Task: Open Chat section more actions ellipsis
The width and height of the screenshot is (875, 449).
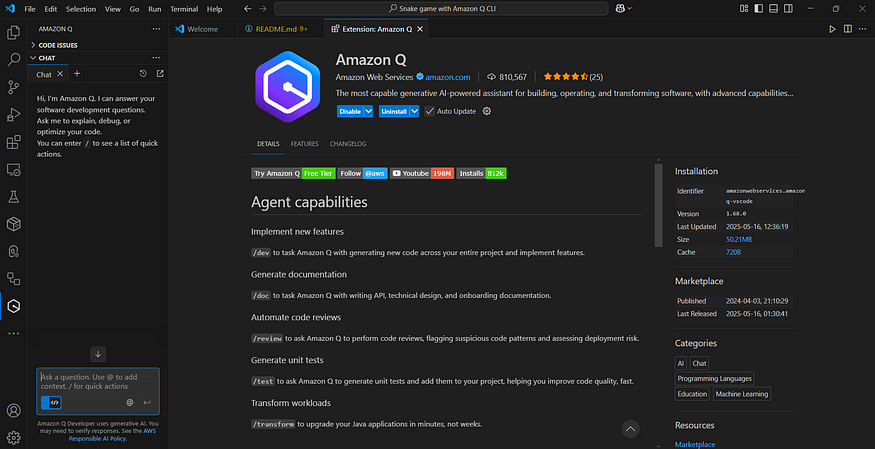Action: pos(156,58)
